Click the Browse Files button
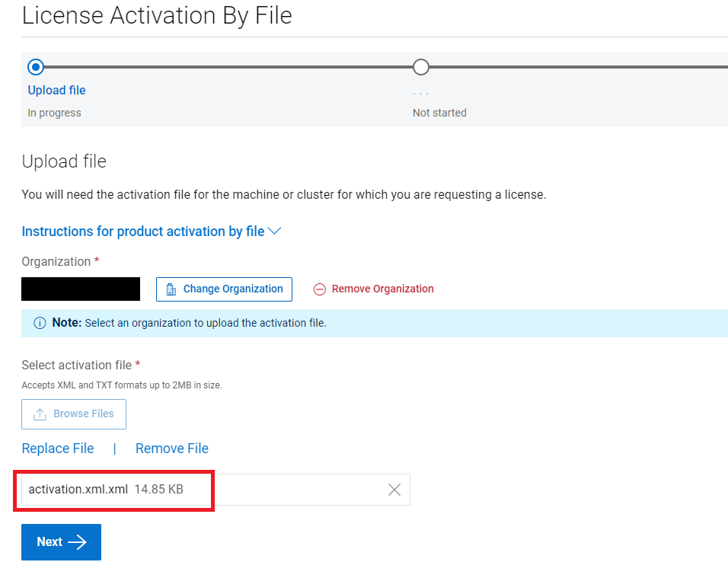 [73, 414]
